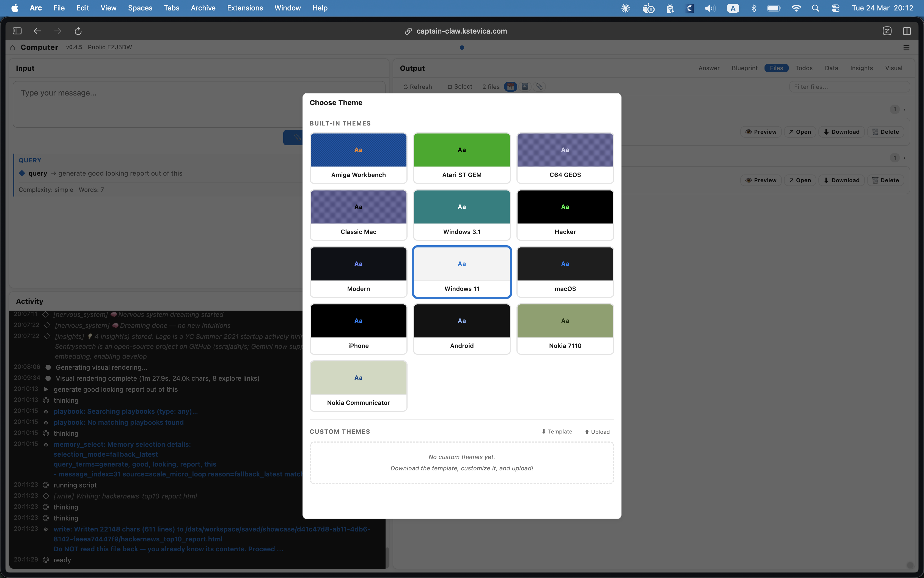Screen dimensions: 924x578
Task: Select the Files tab
Action: (x=776, y=68)
